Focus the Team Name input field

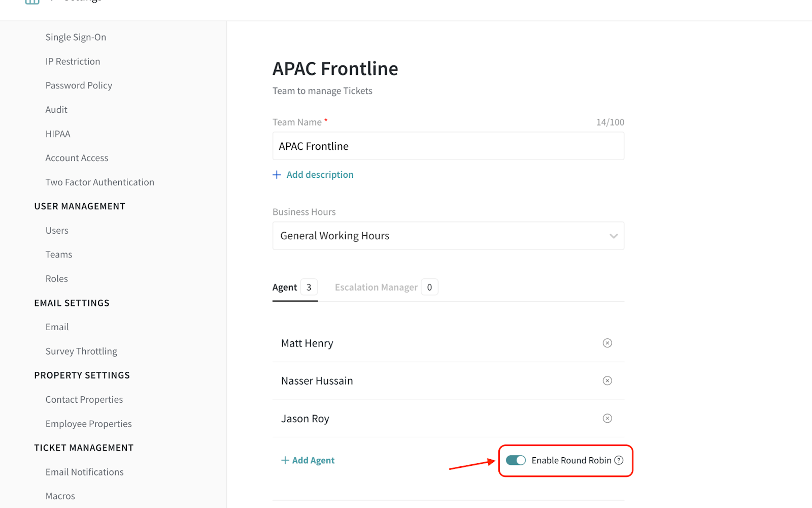tap(448, 146)
